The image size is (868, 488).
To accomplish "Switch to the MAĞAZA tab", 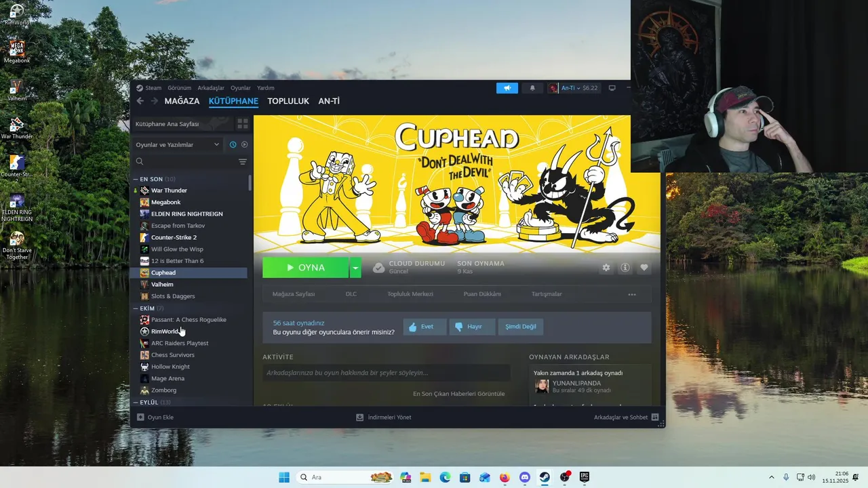I will tap(182, 101).
